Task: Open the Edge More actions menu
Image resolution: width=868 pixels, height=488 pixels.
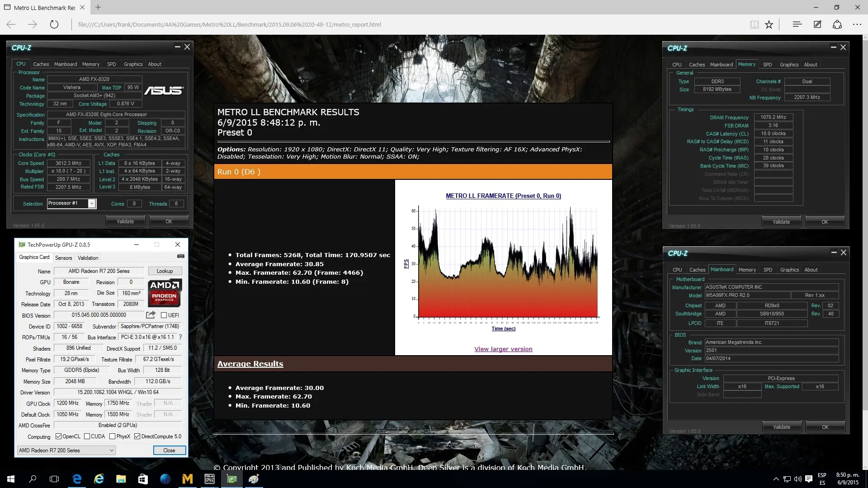Action: pyautogui.click(x=857, y=24)
